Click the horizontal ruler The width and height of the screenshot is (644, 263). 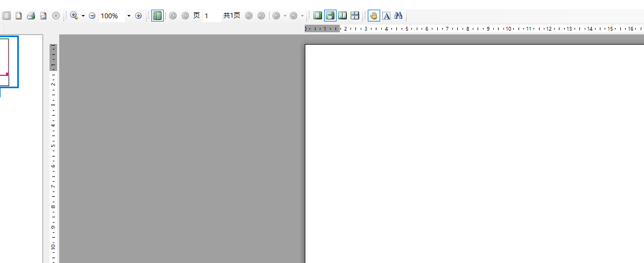474,29
